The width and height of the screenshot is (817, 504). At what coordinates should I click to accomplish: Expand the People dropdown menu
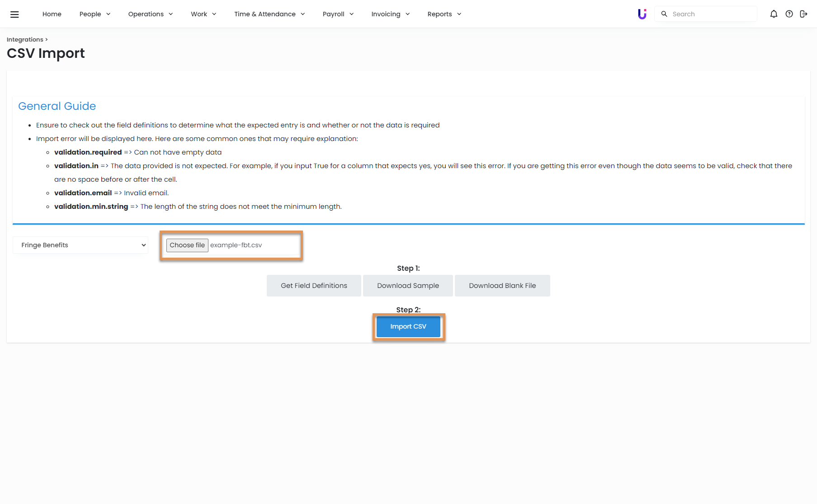[95, 14]
